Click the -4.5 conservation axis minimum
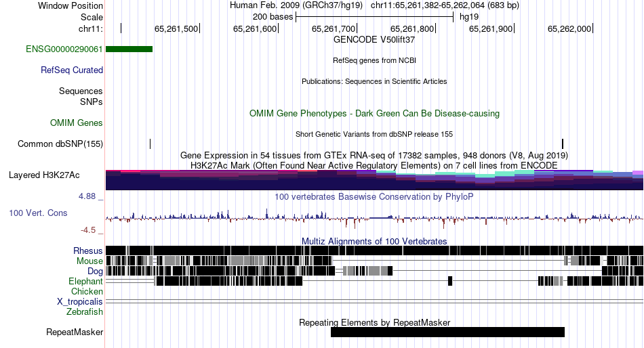Image resolution: width=644 pixels, height=348 pixels. click(x=88, y=230)
